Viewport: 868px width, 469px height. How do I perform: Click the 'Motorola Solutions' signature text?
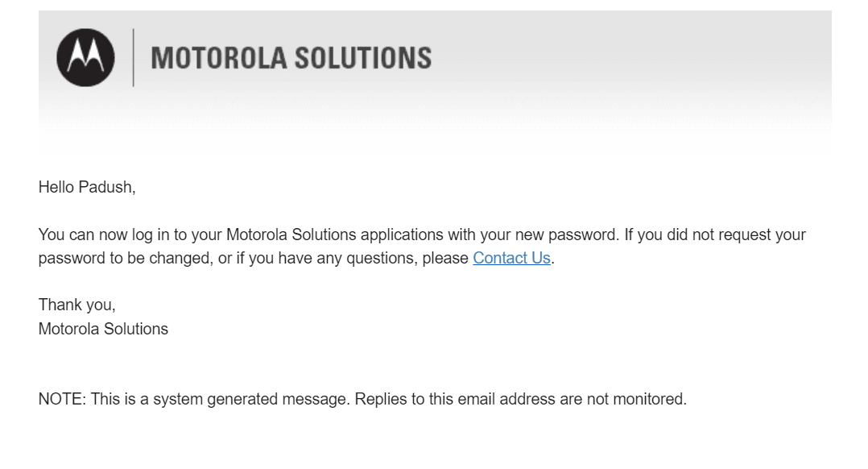point(103,329)
